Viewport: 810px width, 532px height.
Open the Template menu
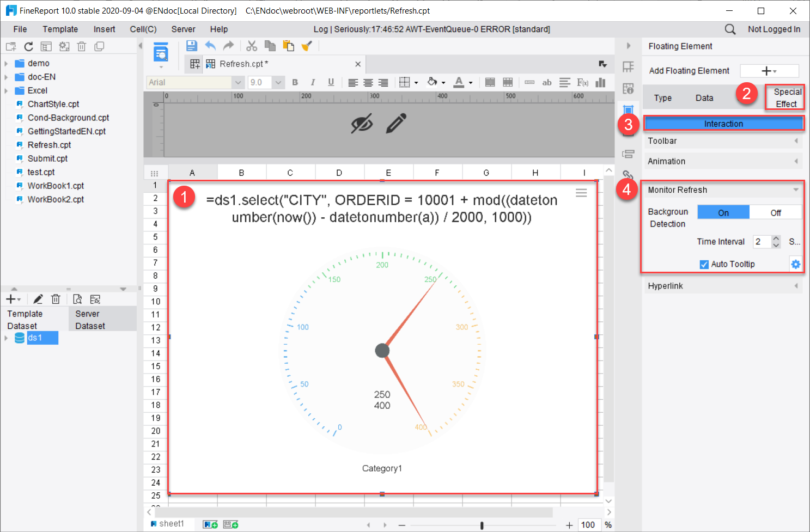[60, 29]
